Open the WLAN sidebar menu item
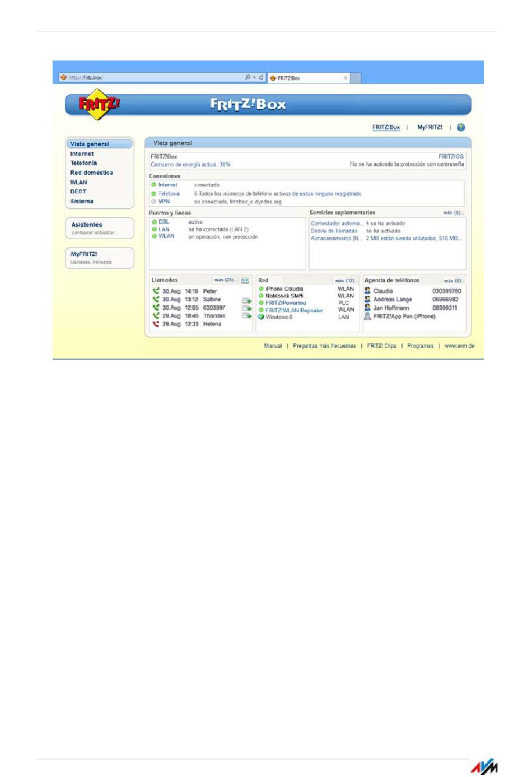 pos(78,182)
